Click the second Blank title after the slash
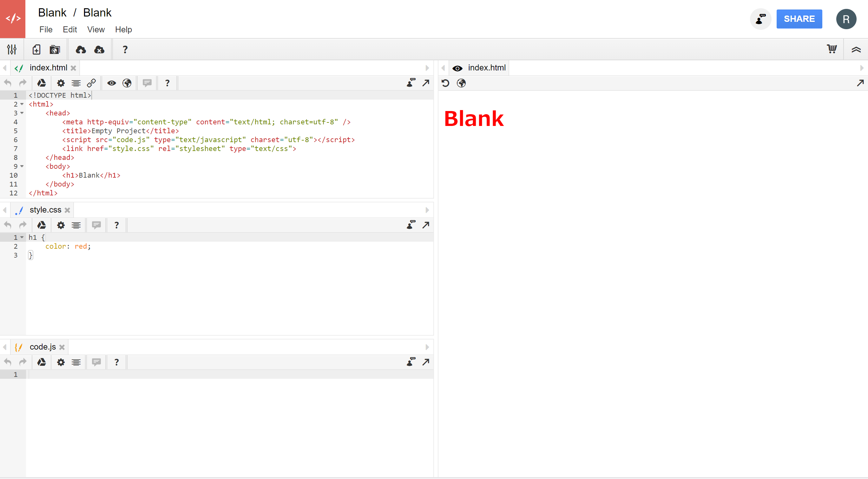The image size is (868, 479). 97,12
